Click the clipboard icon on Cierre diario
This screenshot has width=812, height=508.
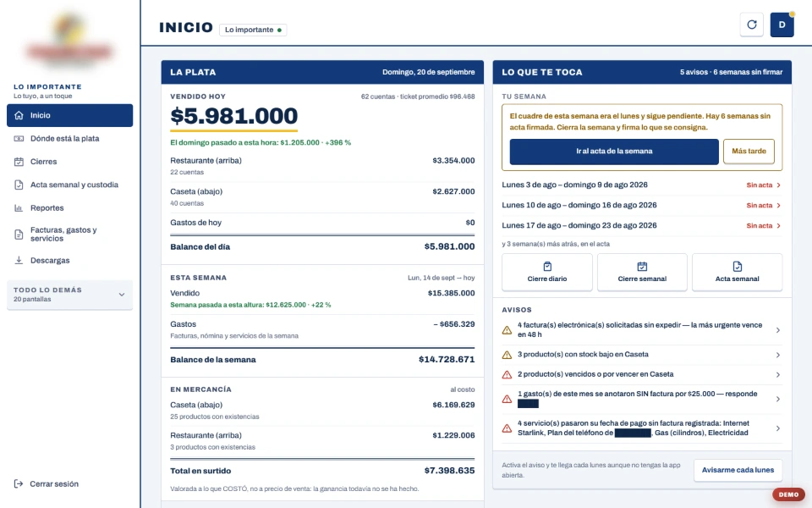pos(547,267)
